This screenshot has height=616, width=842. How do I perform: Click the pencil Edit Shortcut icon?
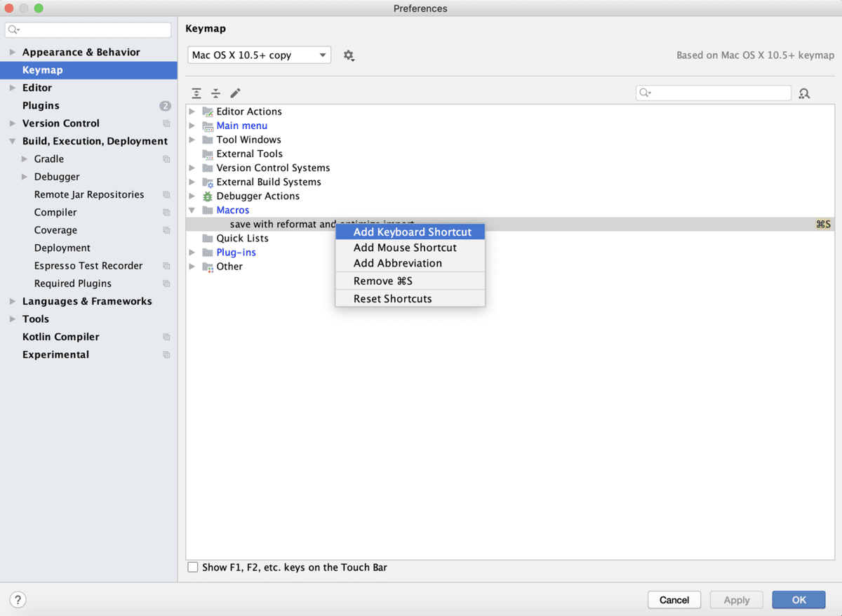236,93
